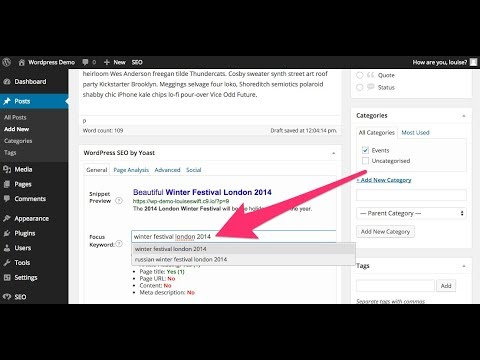The height and width of the screenshot is (360, 480).
Task: Click the Dashboard gauge icon
Action: pos(7,82)
